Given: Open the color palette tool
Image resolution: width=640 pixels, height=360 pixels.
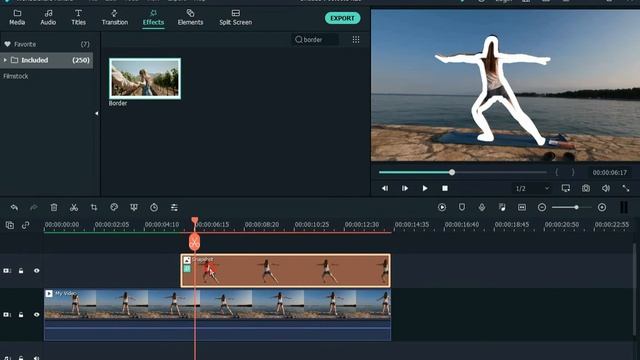Looking at the screenshot, I should 114,207.
